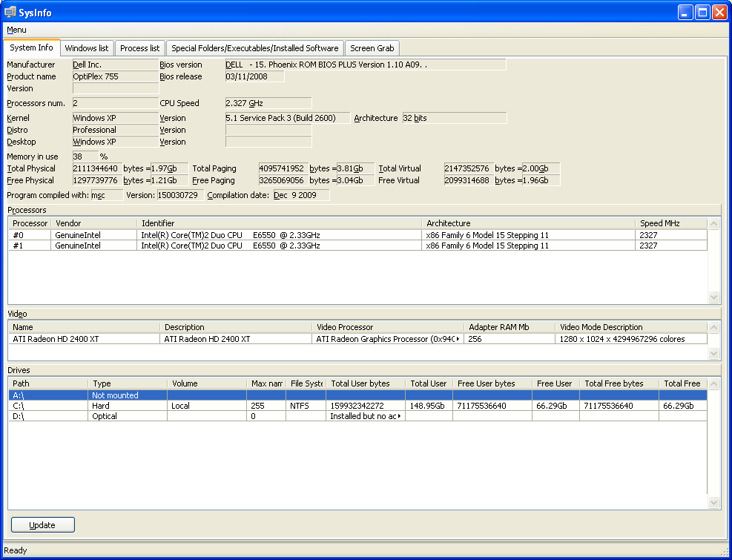Screen dimensions: 732x560
Task: Click the Manufacturer field showing Dell Inc.
Action: click(115, 65)
